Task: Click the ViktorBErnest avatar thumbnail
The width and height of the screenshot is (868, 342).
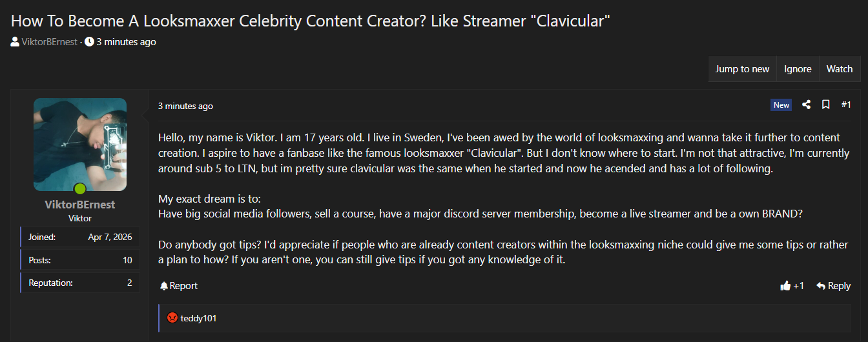Action: pyautogui.click(x=80, y=143)
